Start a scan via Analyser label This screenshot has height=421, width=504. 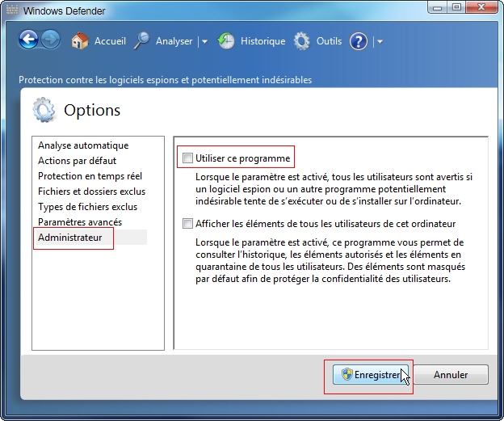coord(174,41)
